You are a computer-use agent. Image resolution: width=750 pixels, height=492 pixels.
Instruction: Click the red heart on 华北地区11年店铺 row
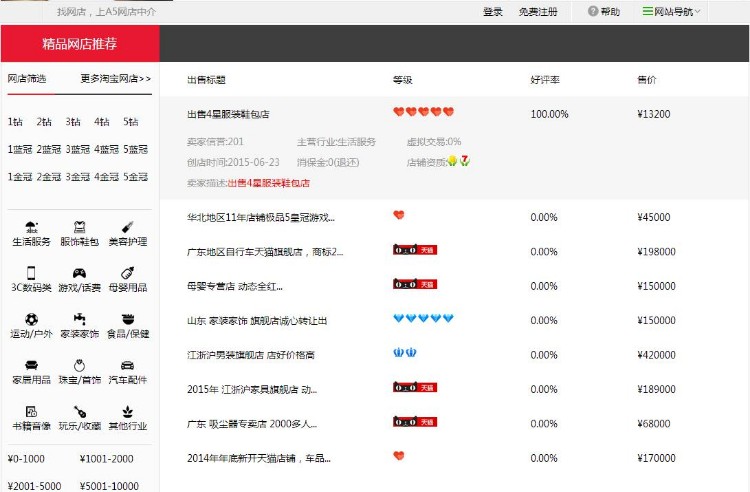click(x=398, y=215)
